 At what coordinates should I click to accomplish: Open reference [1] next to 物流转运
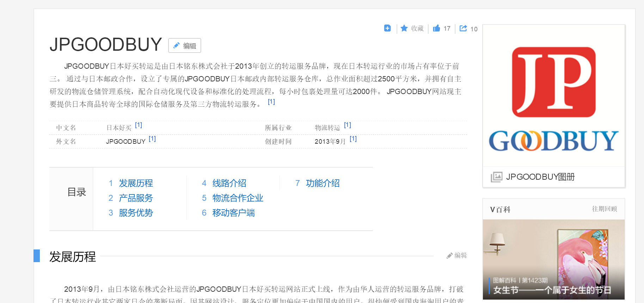pyautogui.click(x=348, y=125)
